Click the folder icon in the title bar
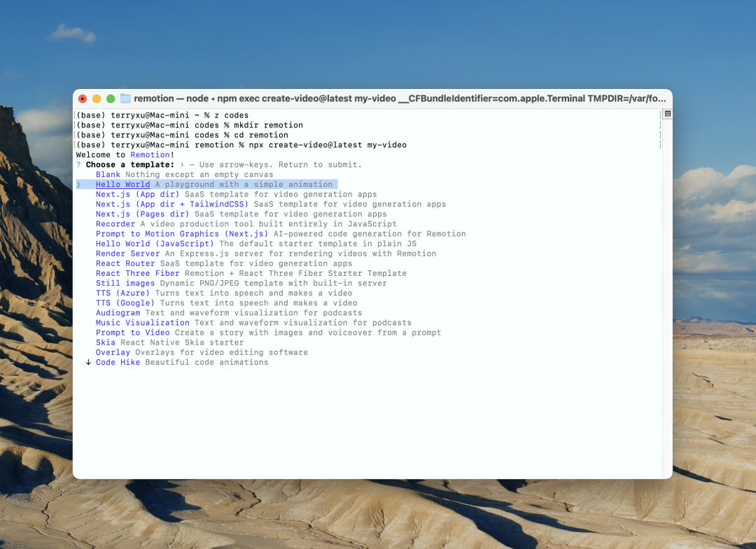The height and width of the screenshot is (549, 756). pos(125,99)
